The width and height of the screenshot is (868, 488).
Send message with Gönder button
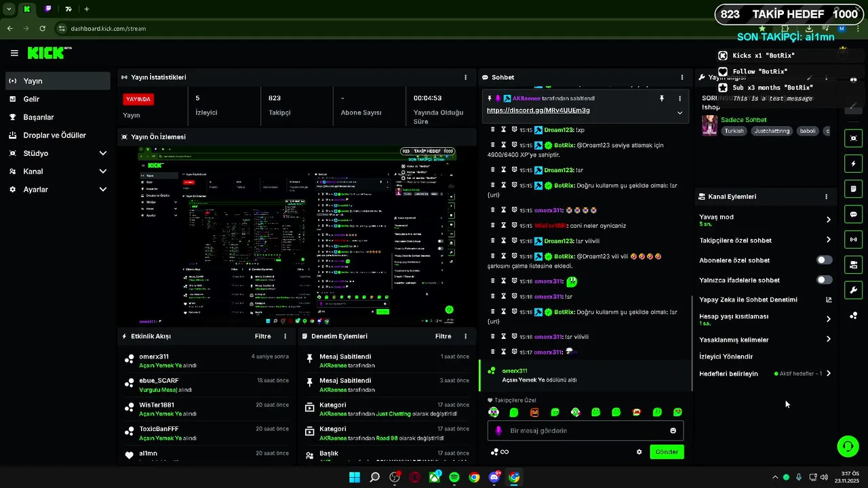coord(667,452)
